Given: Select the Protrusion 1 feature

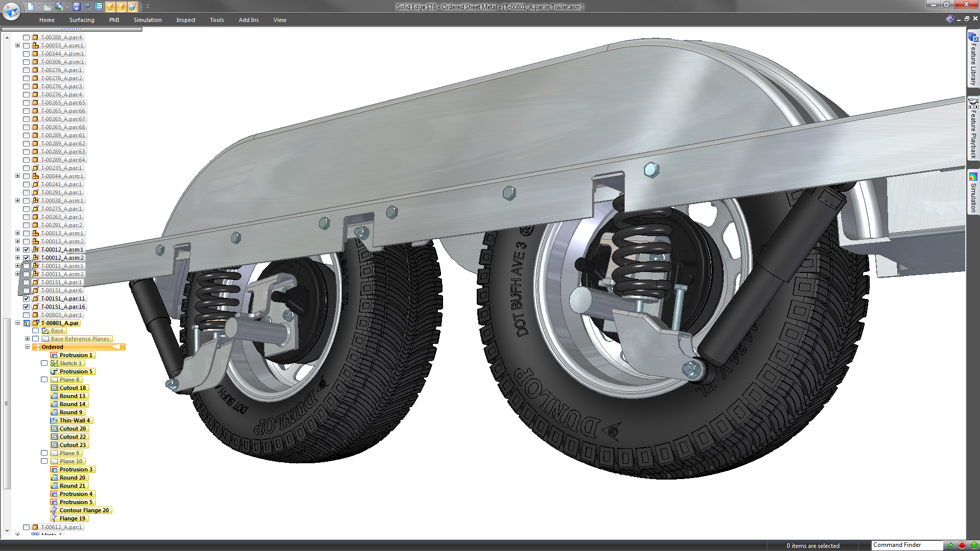Looking at the screenshot, I should (73, 355).
